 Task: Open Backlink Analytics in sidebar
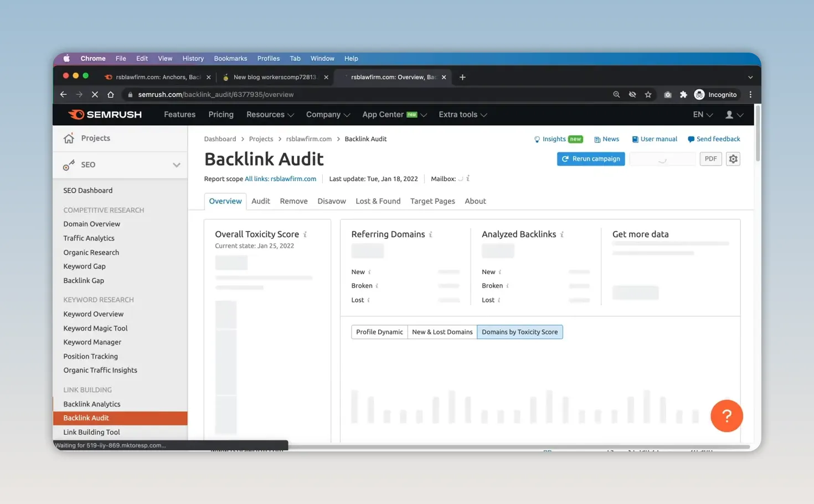92,404
